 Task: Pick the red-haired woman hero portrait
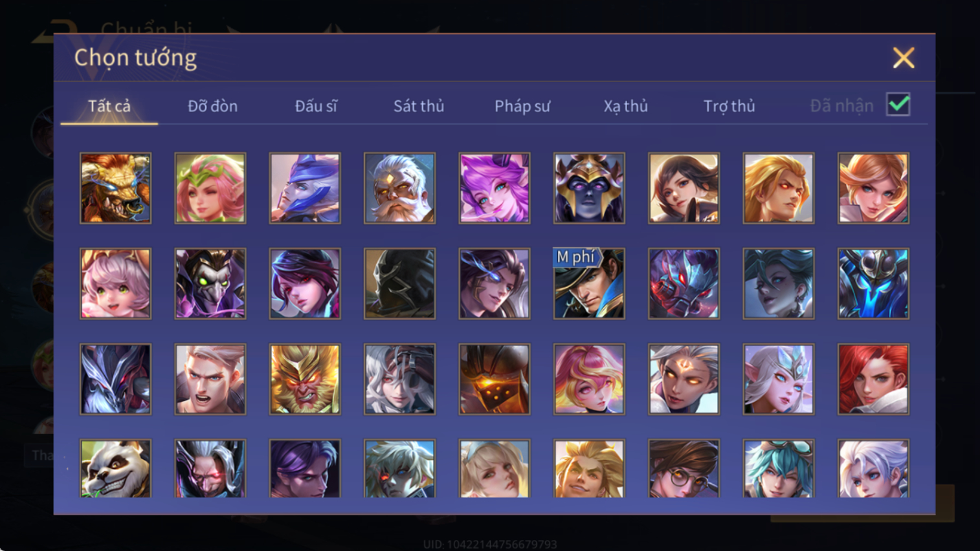click(x=873, y=379)
